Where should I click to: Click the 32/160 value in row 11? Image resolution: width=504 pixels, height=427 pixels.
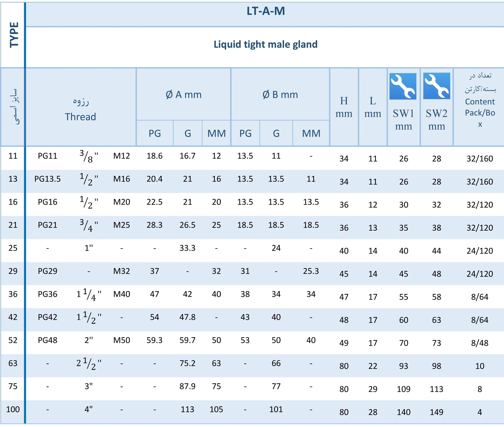pyautogui.click(x=480, y=159)
